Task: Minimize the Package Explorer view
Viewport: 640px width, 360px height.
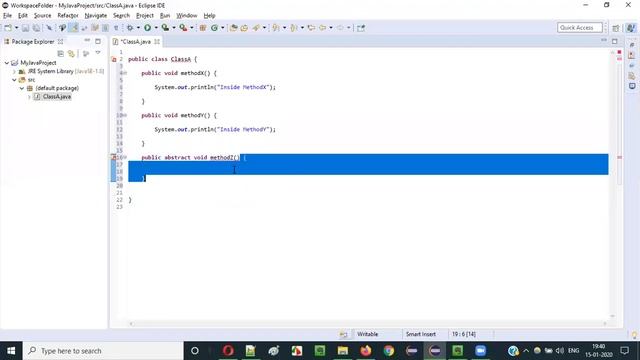Action: coord(87,41)
